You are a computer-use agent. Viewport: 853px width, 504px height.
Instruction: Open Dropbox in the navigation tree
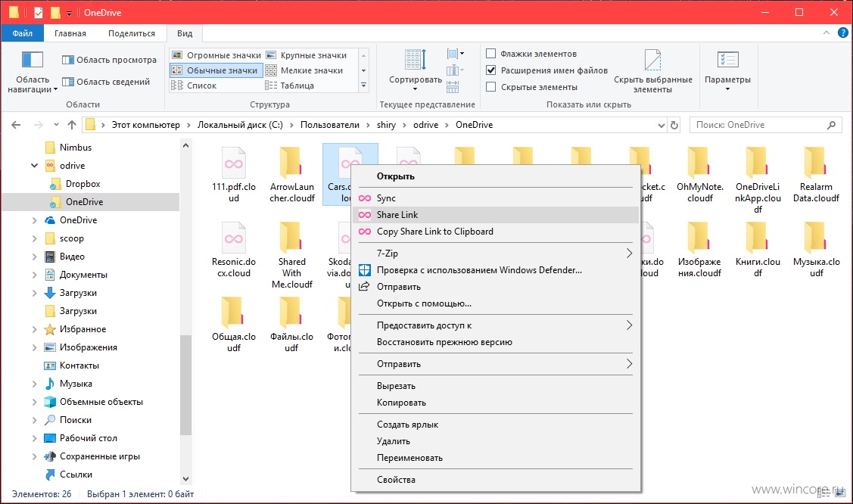click(82, 184)
